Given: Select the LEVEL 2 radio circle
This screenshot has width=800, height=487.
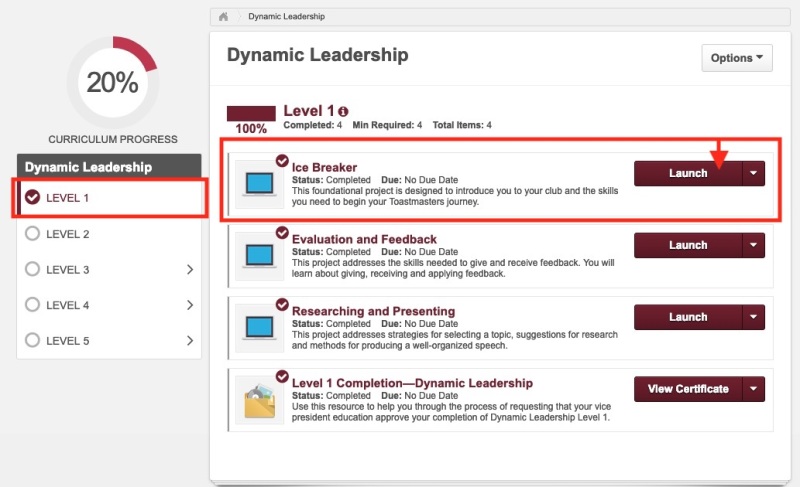Looking at the screenshot, I should tap(32, 234).
